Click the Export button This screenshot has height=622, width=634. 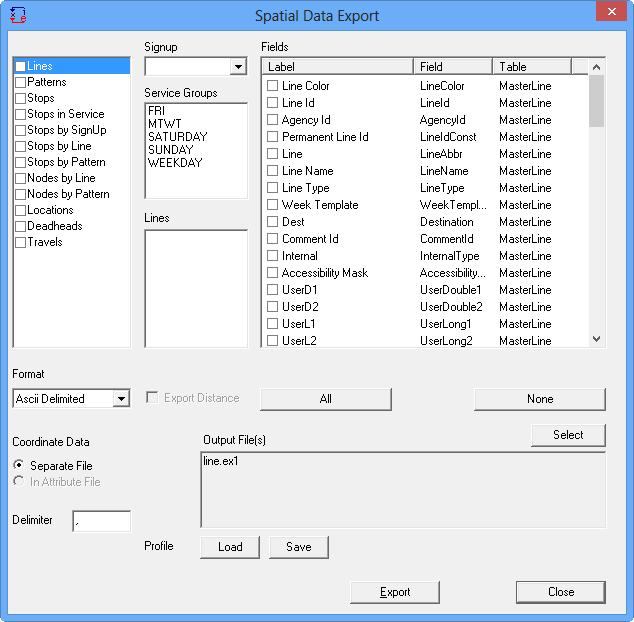point(395,592)
